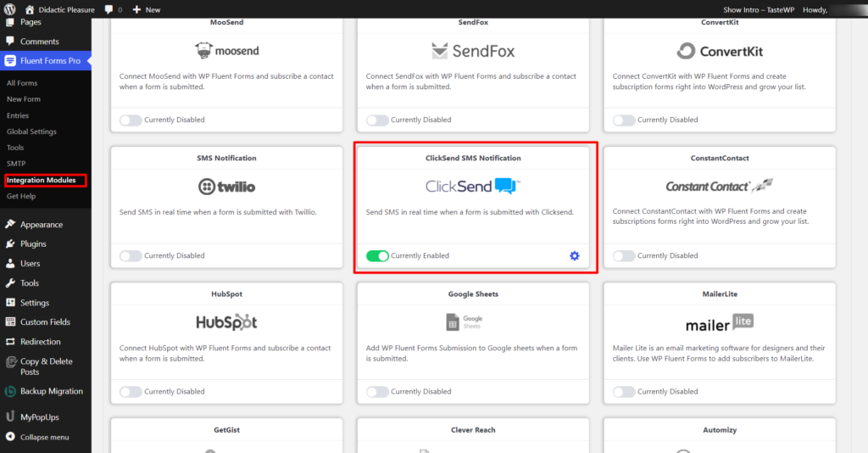Open Entries submenu item
This screenshot has width=868, height=453.
click(x=18, y=115)
